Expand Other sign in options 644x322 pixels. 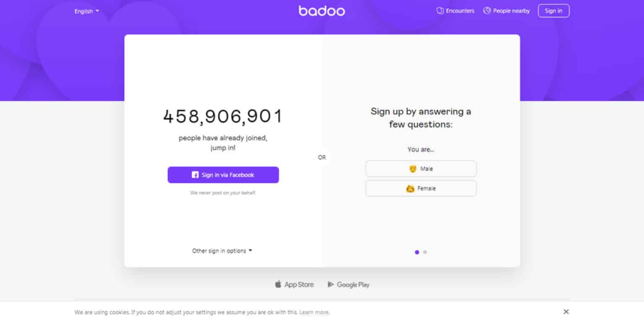(222, 251)
